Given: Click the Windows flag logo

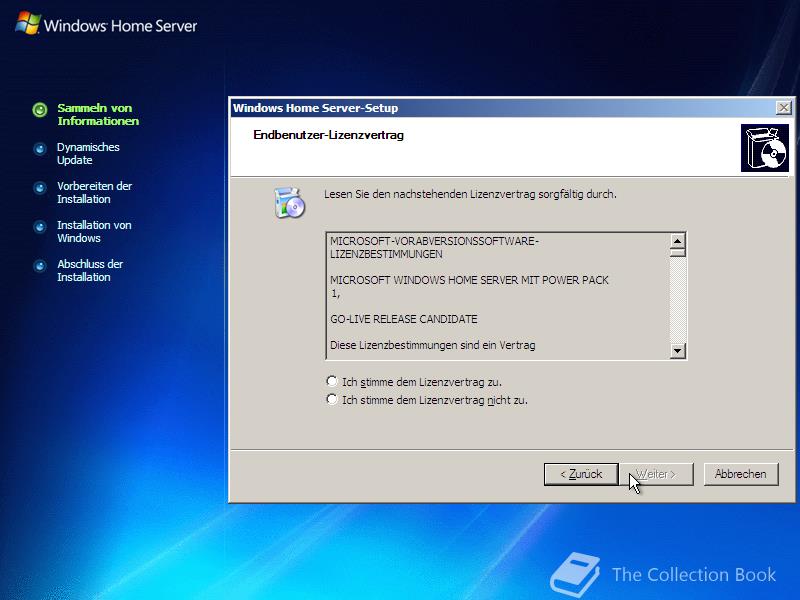Looking at the screenshot, I should pyautogui.click(x=28, y=23).
